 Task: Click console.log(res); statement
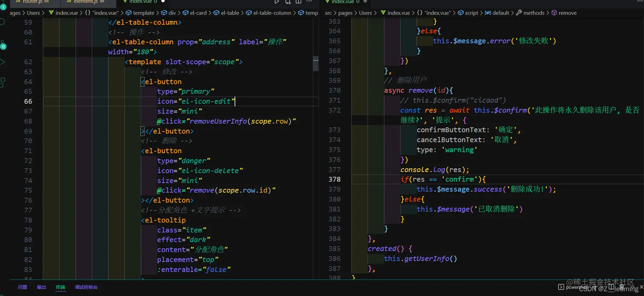[x=435, y=170]
